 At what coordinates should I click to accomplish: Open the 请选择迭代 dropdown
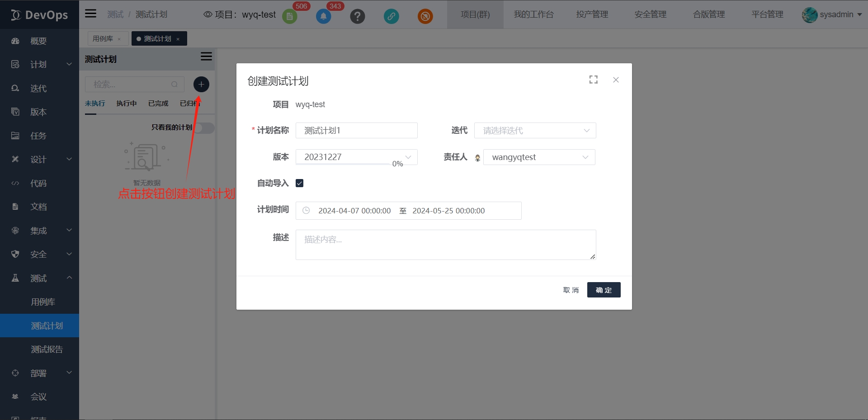click(535, 130)
